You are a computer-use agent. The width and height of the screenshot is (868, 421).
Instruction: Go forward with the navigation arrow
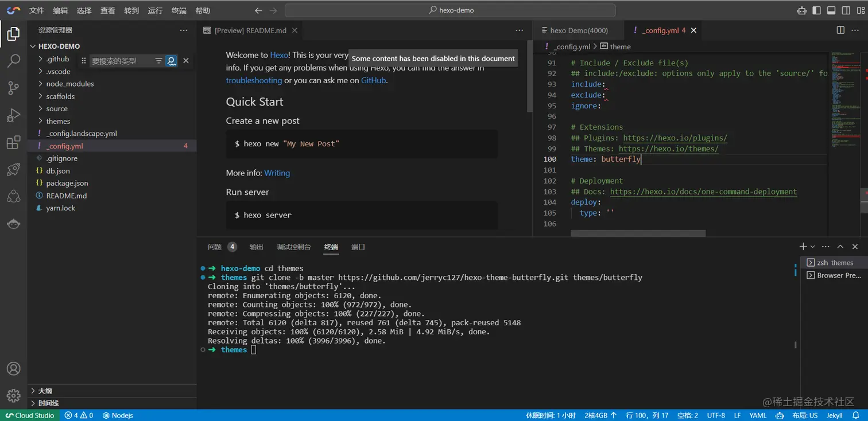[x=273, y=10]
